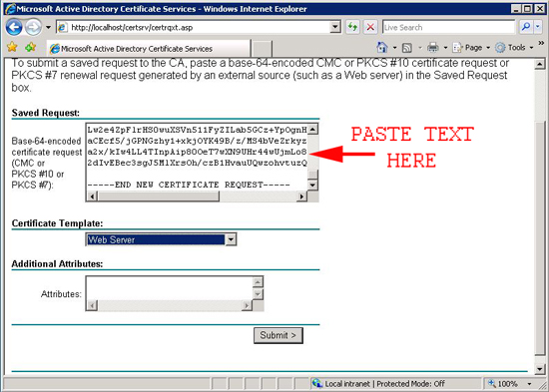
Task: Click page scrollbar down arrow
Action: click(x=540, y=369)
